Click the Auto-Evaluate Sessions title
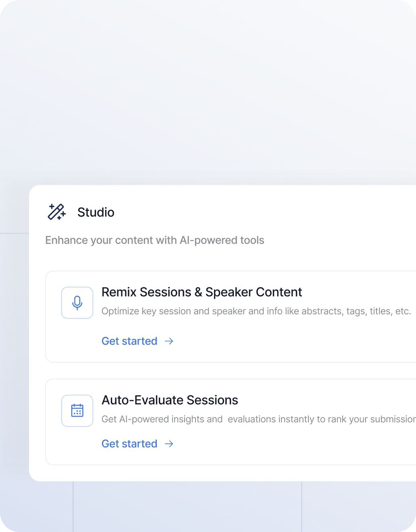Screen dimensions: 416x532 [170, 400]
